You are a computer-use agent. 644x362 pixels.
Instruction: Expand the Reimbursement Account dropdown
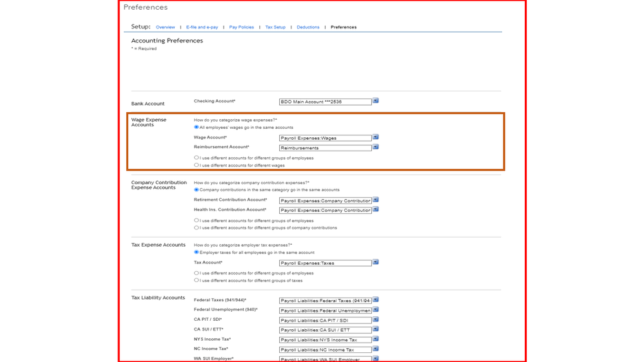375,148
